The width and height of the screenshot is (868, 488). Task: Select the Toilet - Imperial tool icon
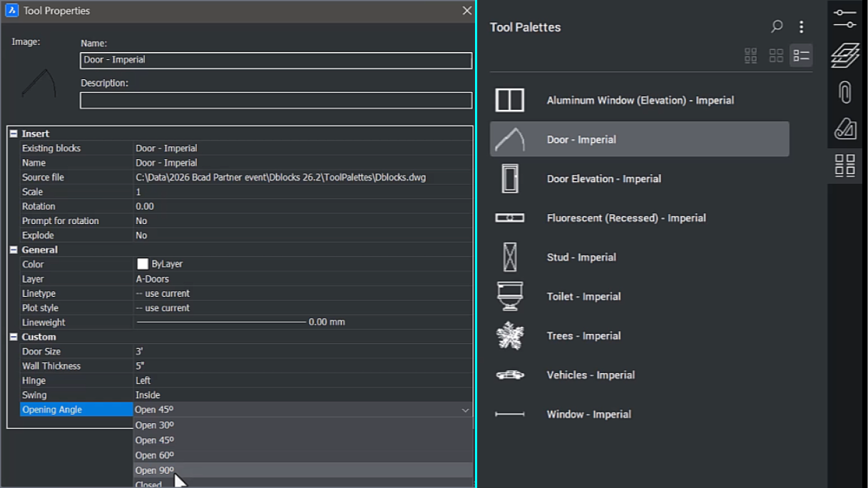coord(509,297)
